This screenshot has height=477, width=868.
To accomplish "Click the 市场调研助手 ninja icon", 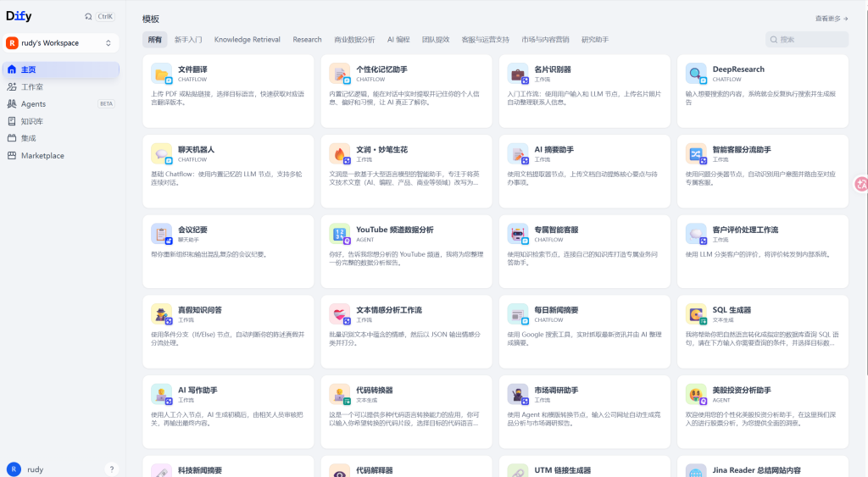I will pos(518,395).
